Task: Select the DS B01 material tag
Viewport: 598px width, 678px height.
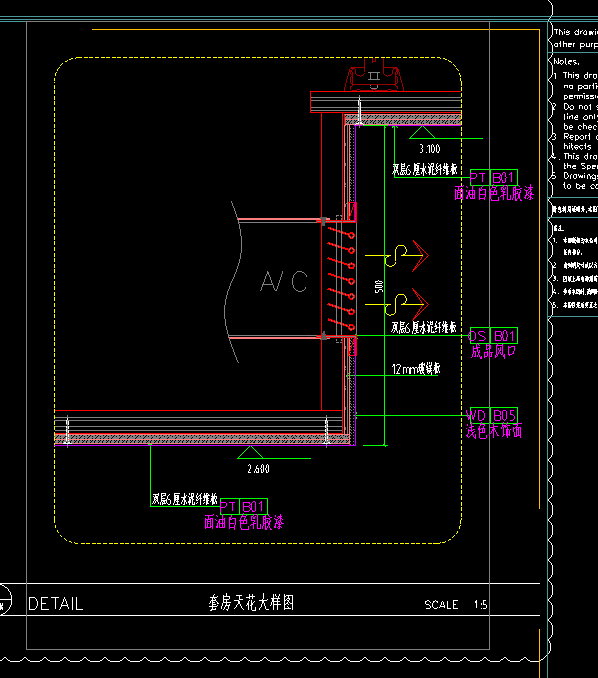Action: [x=493, y=336]
